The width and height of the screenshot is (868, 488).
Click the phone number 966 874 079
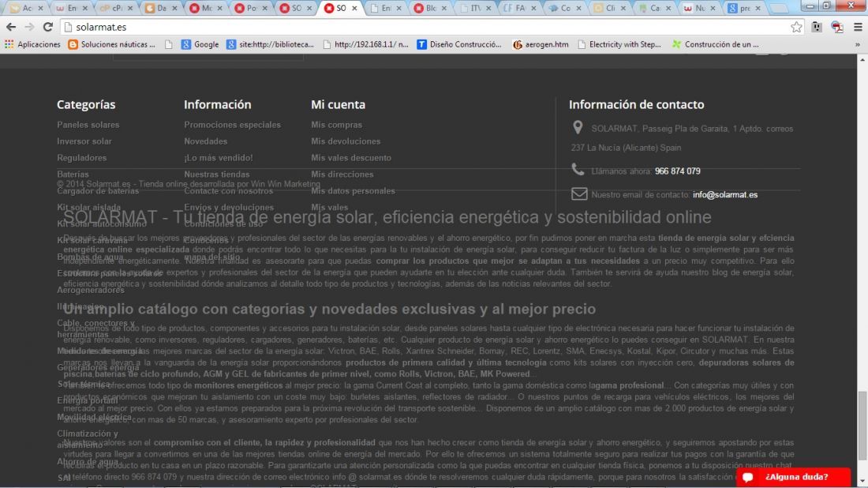(678, 171)
